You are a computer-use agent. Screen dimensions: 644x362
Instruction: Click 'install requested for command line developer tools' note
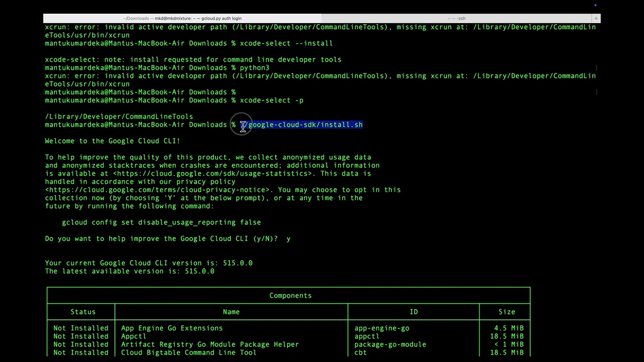pos(235,59)
